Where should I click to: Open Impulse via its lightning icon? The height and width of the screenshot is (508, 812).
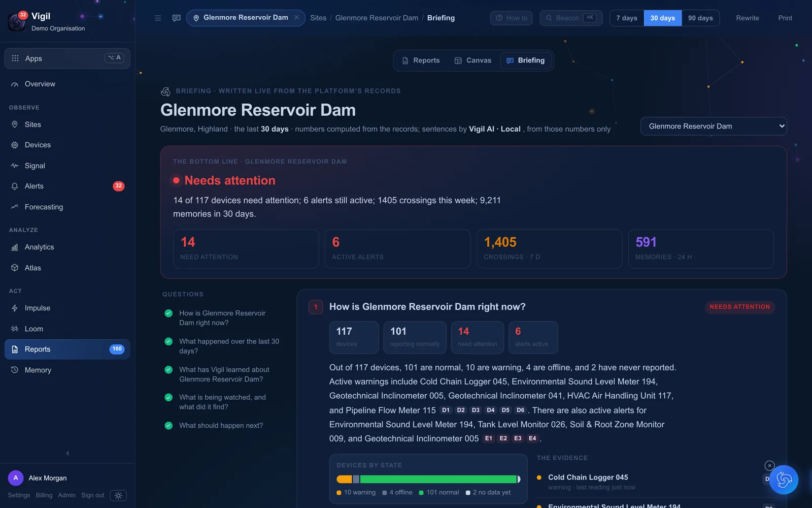click(x=15, y=308)
